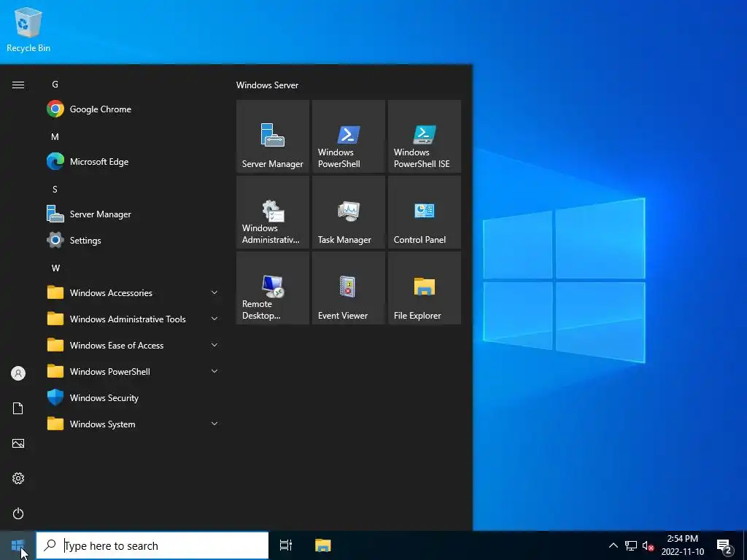This screenshot has height=560, width=747.
Task: Open the Action Center notifications icon
Action: pyautogui.click(x=724, y=545)
